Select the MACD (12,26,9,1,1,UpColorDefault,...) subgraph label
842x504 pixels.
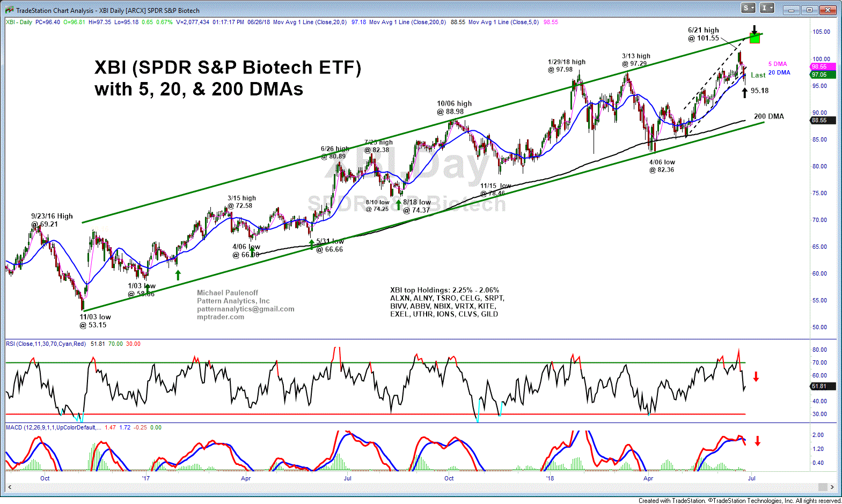pyautogui.click(x=53, y=427)
